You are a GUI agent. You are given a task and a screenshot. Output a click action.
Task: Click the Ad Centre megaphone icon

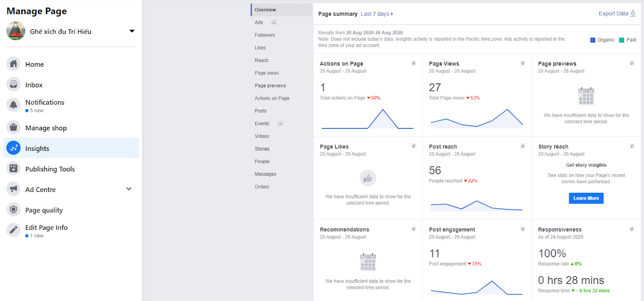click(x=13, y=189)
